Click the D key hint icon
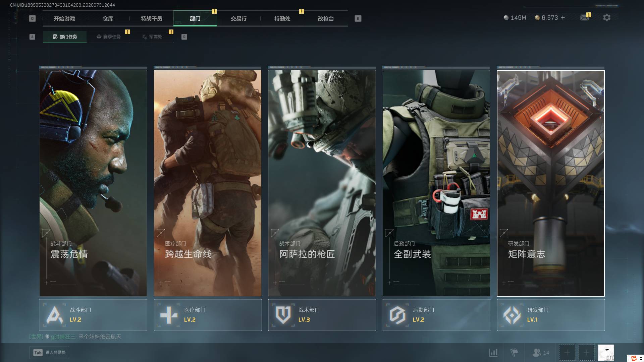 point(184,37)
